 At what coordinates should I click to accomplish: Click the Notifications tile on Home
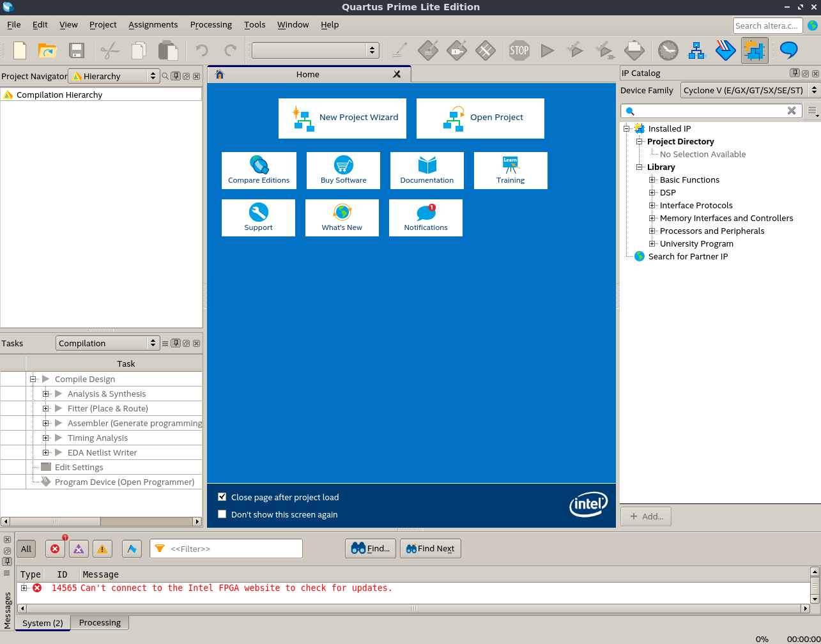click(x=426, y=218)
